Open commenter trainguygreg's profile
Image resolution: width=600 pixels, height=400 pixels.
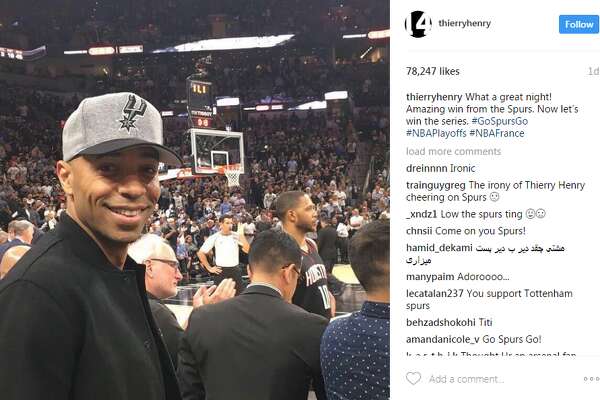pyautogui.click(x=436, y=185)
